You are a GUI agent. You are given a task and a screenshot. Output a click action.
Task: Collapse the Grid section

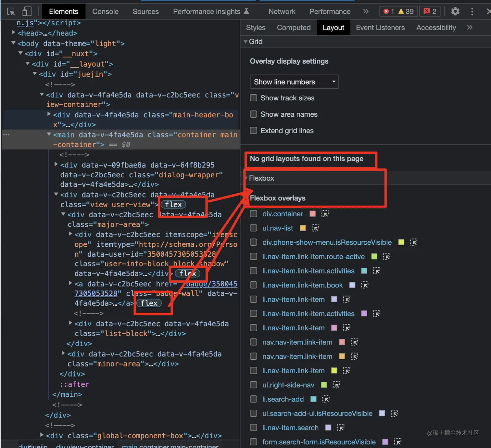(245, 42)
